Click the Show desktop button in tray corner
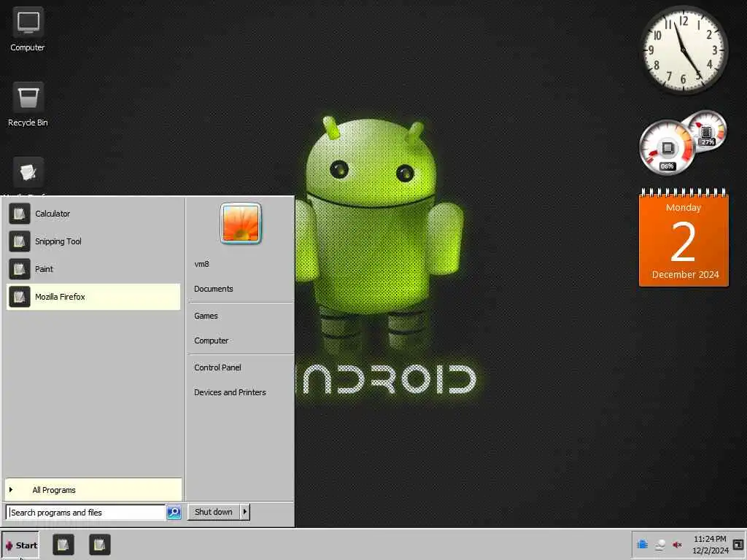The width and height of the screenshot is (747, 560). pos(738,545)
